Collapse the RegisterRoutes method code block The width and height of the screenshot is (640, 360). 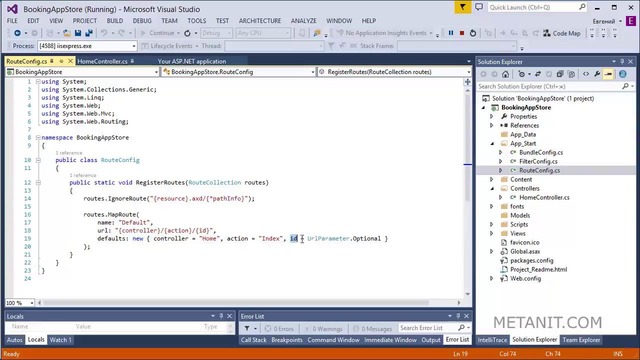(38, 182)
